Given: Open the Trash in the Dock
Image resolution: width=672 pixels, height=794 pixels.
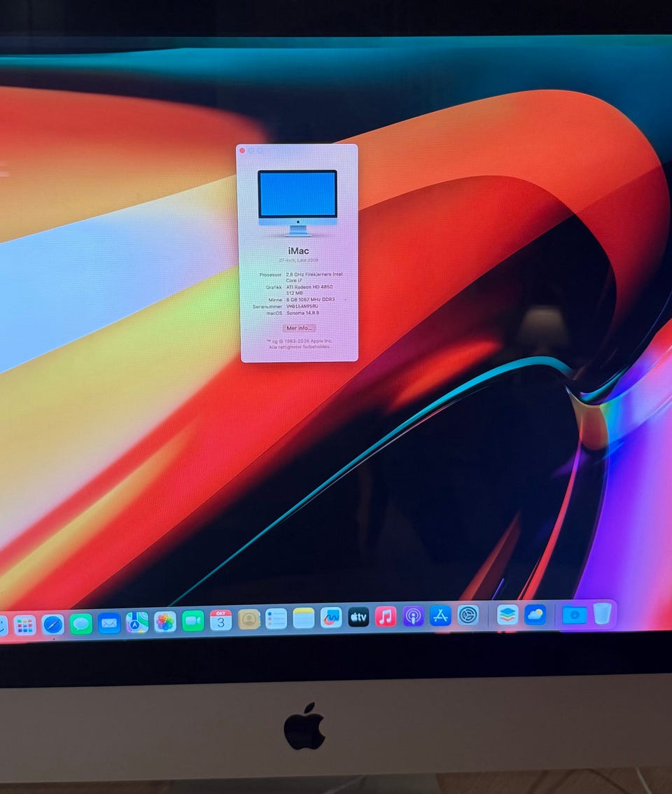Looking at the screenshot, I should coord(602,614).
